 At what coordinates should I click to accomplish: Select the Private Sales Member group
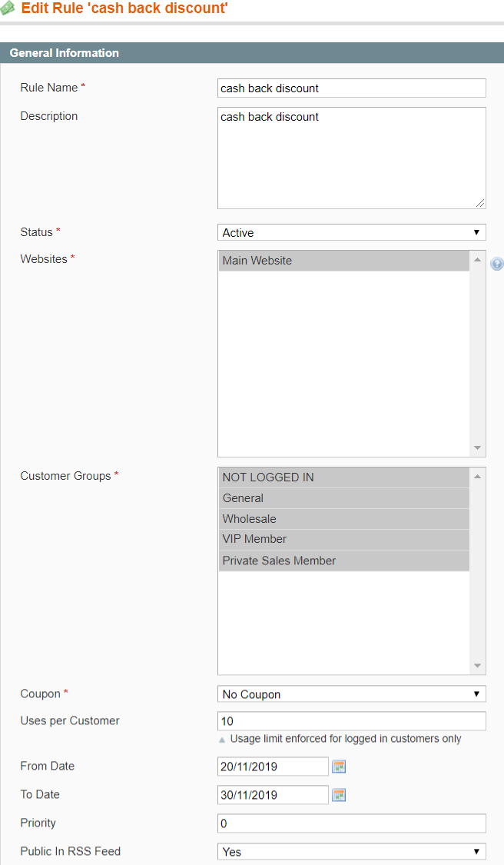click(343, 561)
